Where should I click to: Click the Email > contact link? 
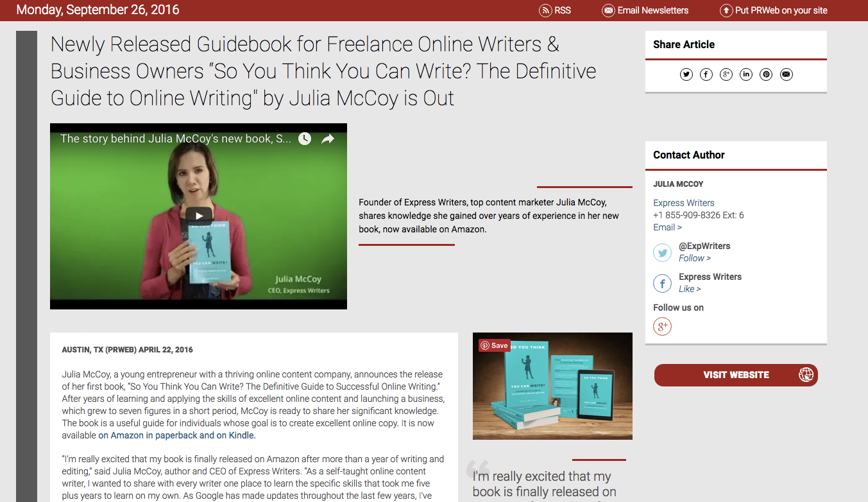pyautogui.click(x=667, y=227)
